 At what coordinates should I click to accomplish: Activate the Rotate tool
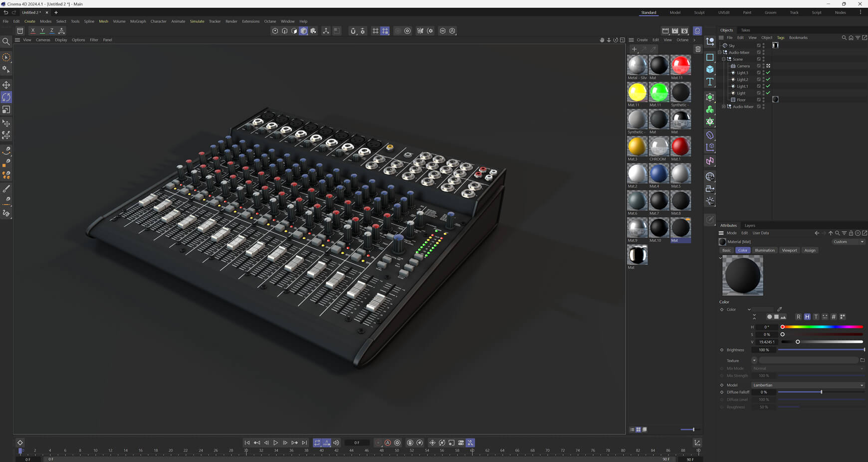[6, 97]
